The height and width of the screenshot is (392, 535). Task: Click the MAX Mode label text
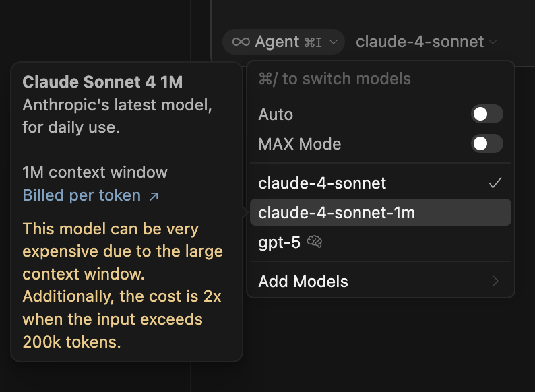300,144
